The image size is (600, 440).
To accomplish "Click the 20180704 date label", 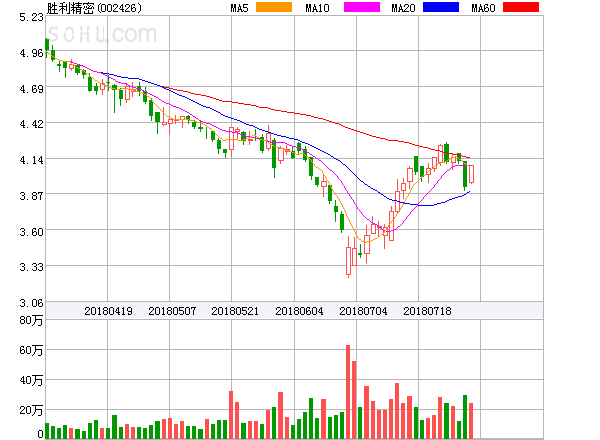I will (x=363, y=311).
